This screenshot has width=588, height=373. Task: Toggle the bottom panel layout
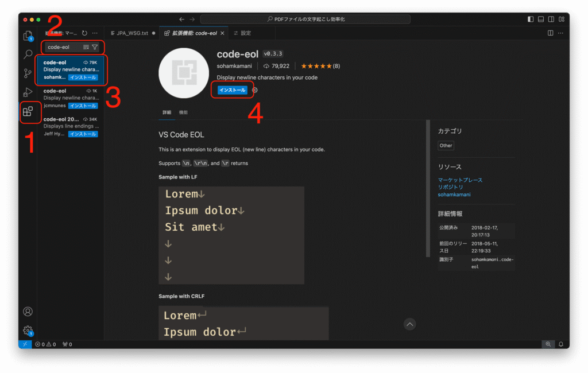point(541,19)
